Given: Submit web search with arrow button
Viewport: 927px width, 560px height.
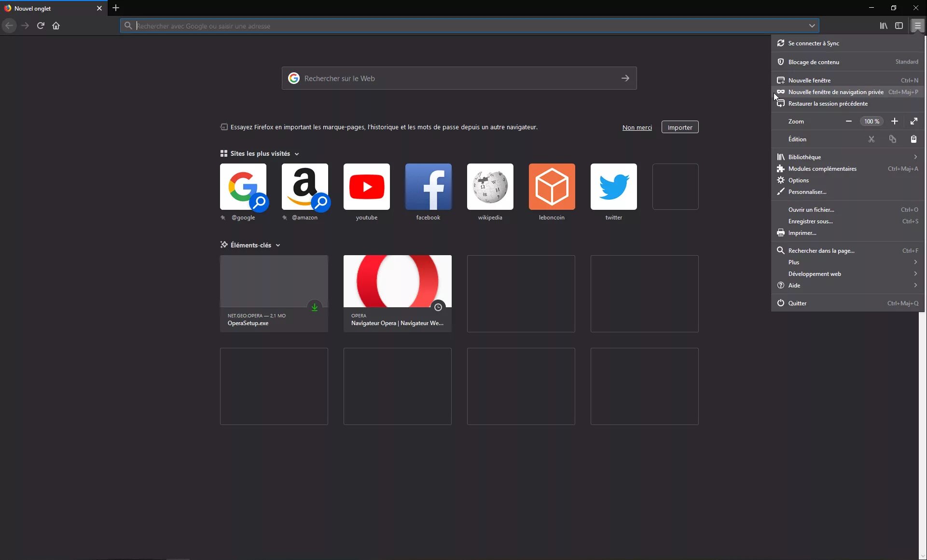Looking at the screenshot, I should coord(625,78).
